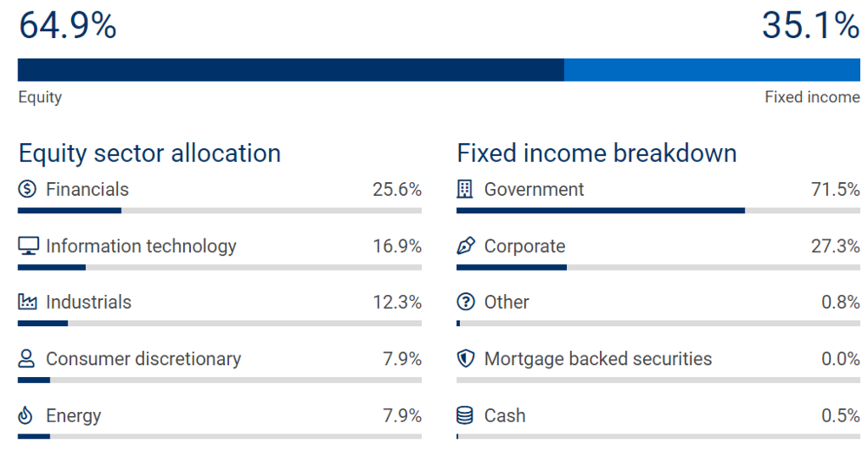The image size is (868, 450).
Task: Click the 64.9% equity percentage
Action: [68, 25]
